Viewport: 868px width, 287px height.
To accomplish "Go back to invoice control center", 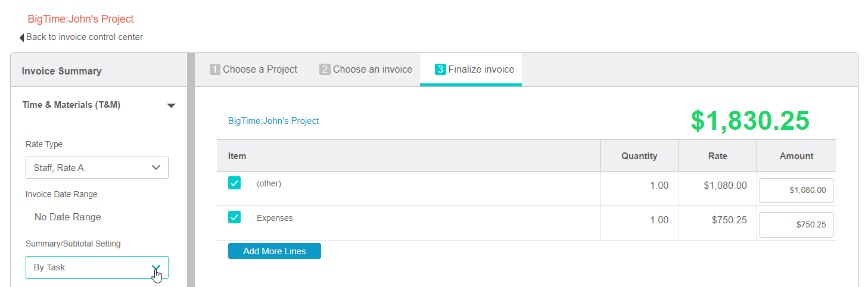I will click(85, 37).
